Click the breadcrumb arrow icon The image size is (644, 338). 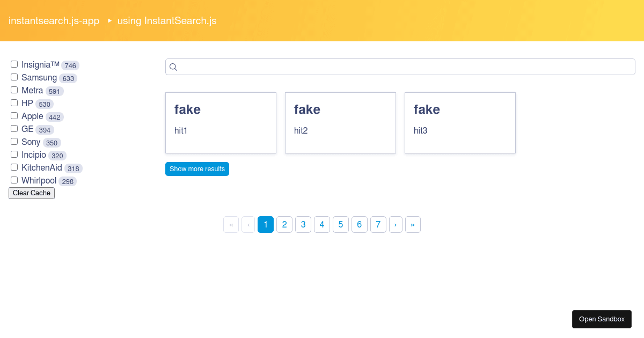tap(110, 21)
